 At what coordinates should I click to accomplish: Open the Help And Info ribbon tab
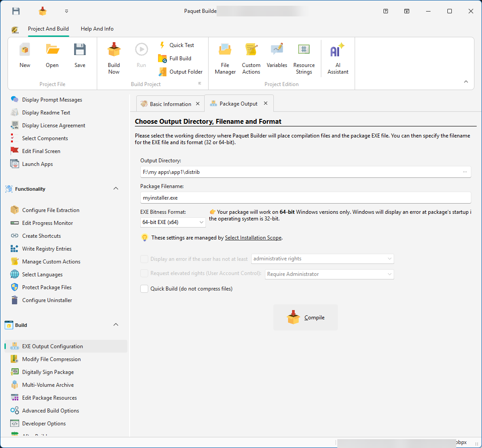click(x=97, y=28)
